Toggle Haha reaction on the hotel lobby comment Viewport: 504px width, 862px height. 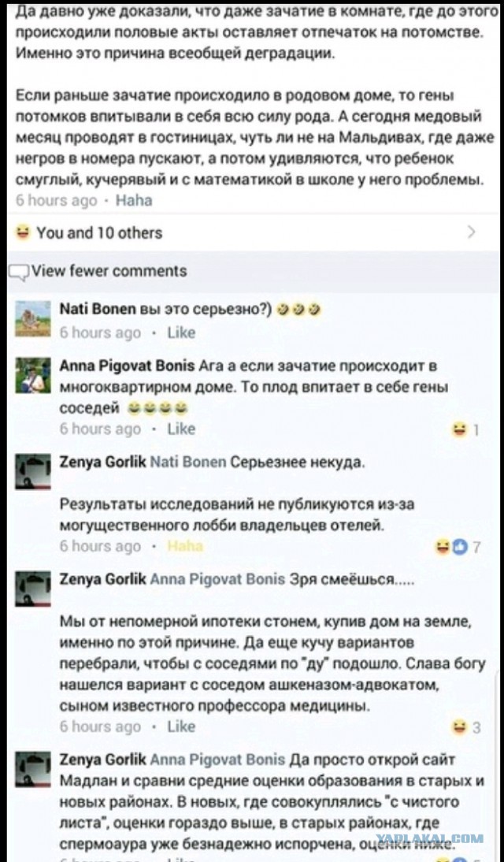[x=185, y=546]
